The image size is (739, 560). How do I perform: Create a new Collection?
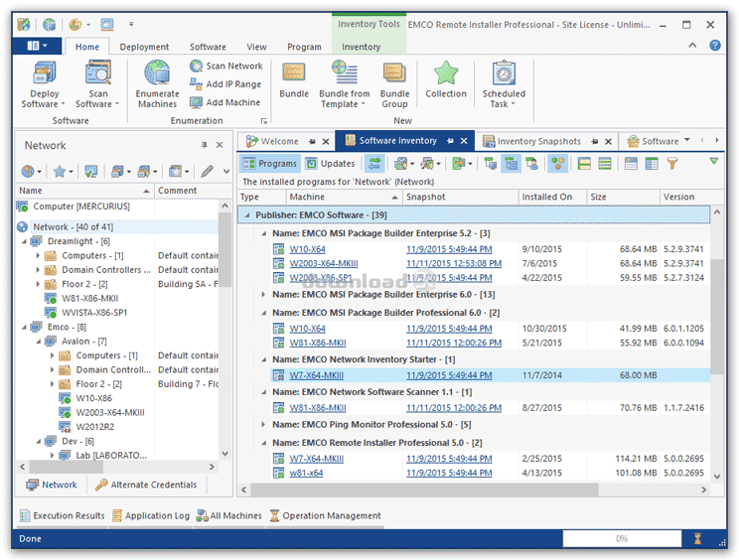(446, 80)
